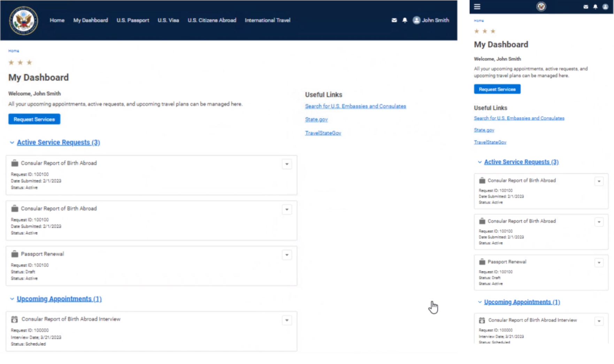Open the hamburger menu in mobile view
The height and width of the screenshot is (364, 614).
pyautogui.click(x=477, y=7)
